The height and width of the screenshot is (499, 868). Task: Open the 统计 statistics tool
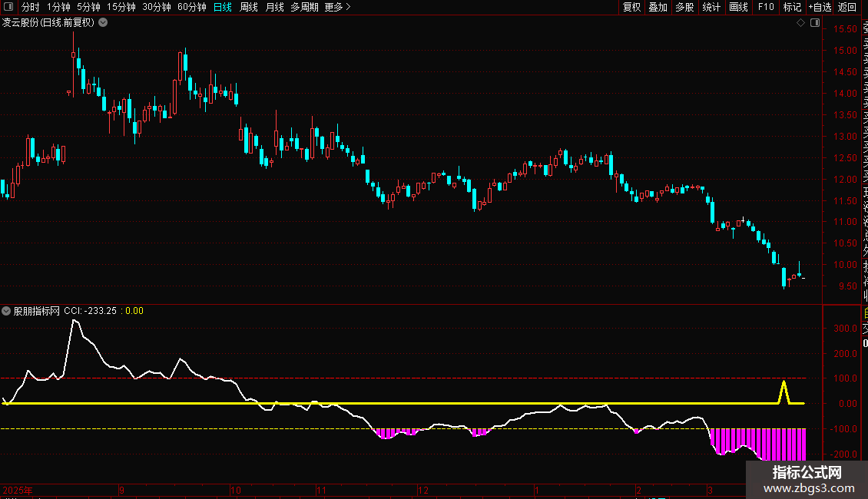[711, 7]
